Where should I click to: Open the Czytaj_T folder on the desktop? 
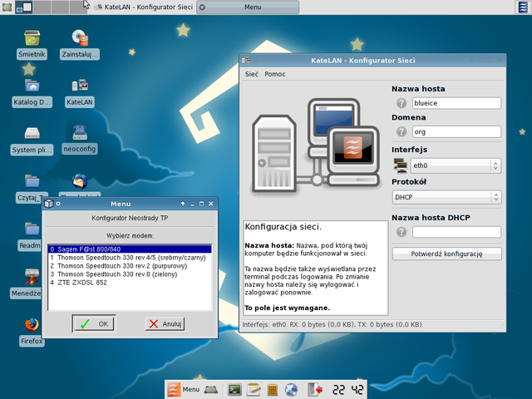pos(32,181)
